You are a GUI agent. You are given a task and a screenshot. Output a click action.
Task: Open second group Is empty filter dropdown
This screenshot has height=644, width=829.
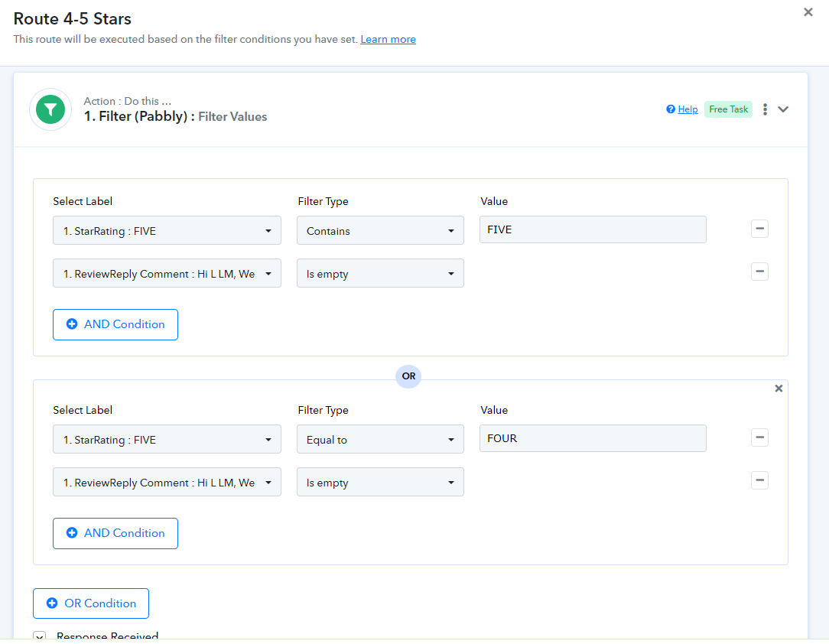[380, 482]
